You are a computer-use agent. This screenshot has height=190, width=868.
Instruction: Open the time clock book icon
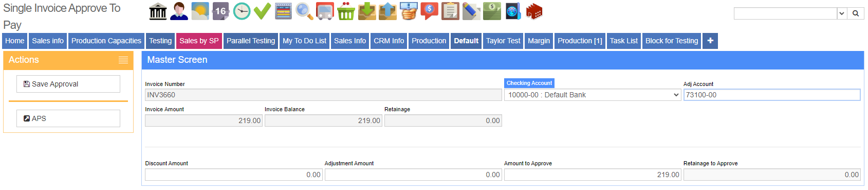(x=513, y=11)
